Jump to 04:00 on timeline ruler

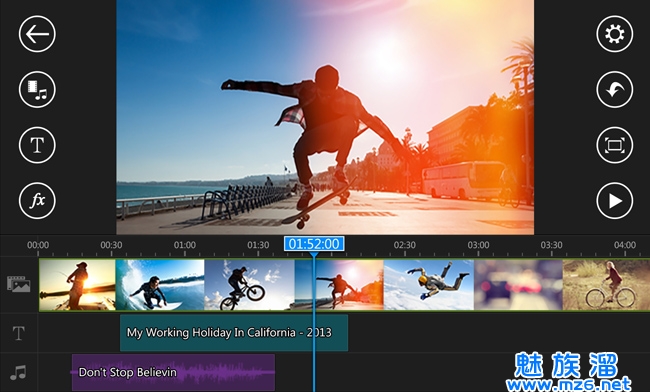[625, 245]
